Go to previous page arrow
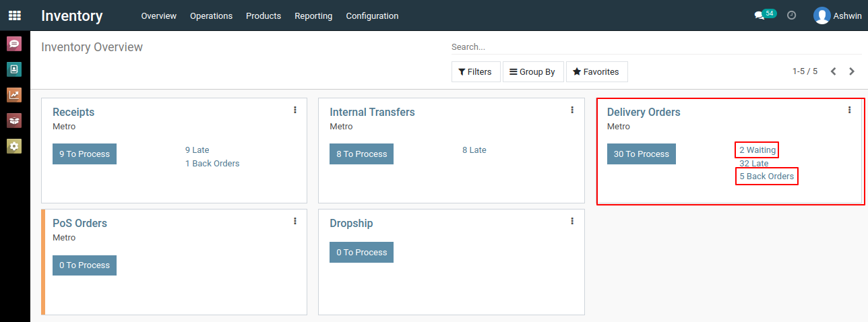 [834, 71]
